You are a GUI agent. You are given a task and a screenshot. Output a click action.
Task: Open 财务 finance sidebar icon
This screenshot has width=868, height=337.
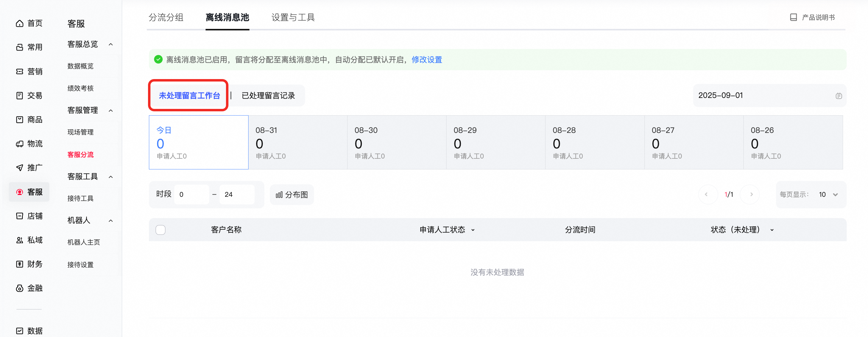coord(20,264)
